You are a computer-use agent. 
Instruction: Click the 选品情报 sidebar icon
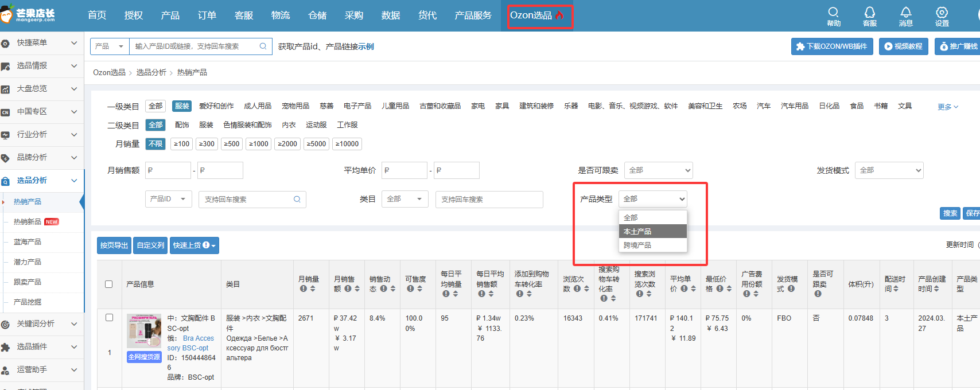coord(5,66)
